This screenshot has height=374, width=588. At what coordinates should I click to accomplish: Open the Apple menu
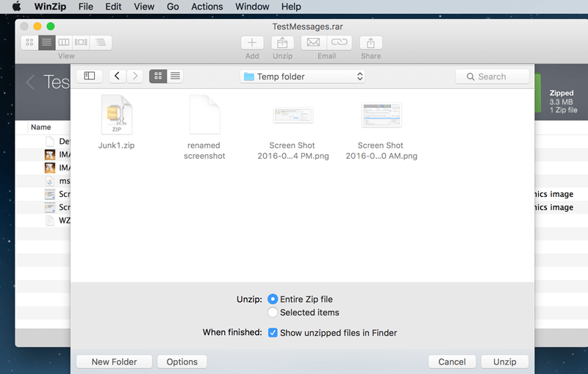pyautogui.click(x=16, y=7)
